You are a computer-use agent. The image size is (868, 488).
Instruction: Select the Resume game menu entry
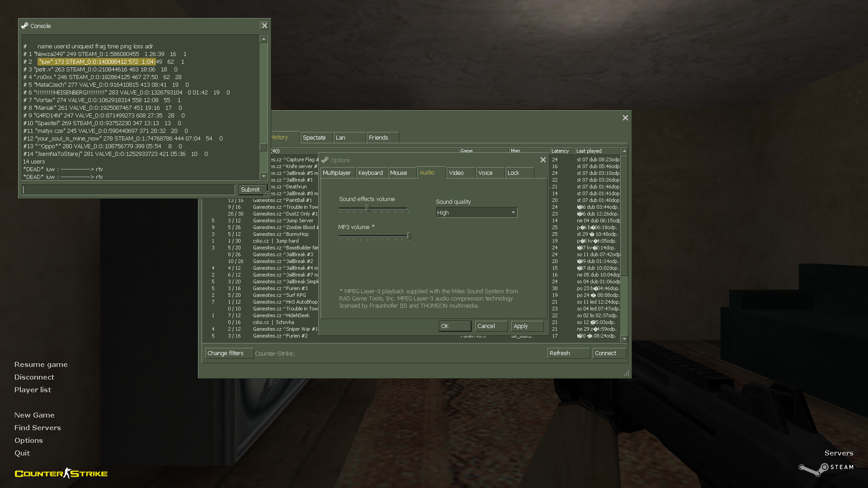41,365
